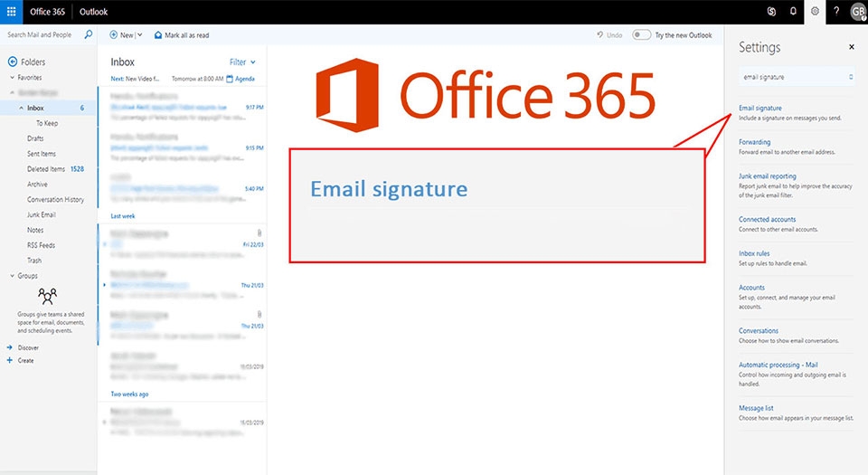Viewport: 868px width, 475px height.
Task: Open the New dropdown arrow
Action: pos(139,35)
